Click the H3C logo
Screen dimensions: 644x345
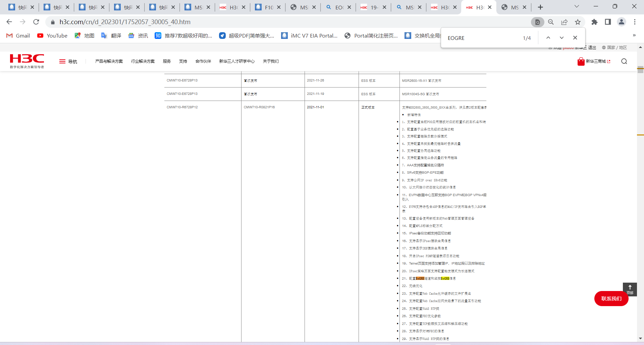(27, 61)
